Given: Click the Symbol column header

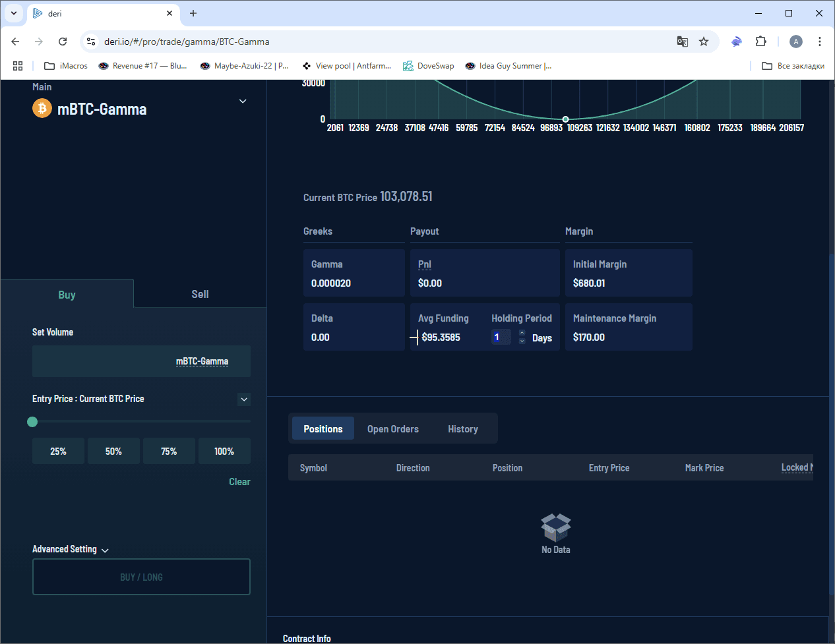Looking at the screenshot, I should (x=313, y=467).
